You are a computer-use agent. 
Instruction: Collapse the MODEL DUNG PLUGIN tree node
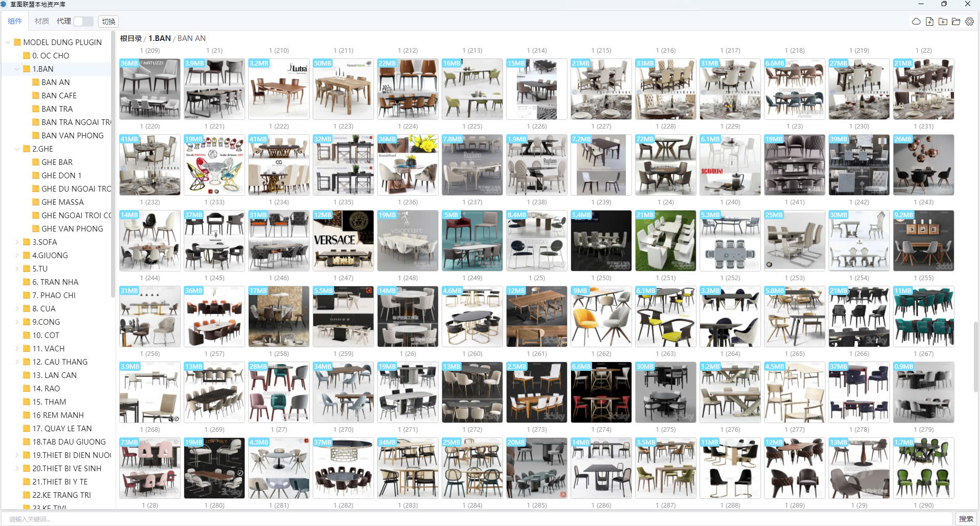[8, 43]
